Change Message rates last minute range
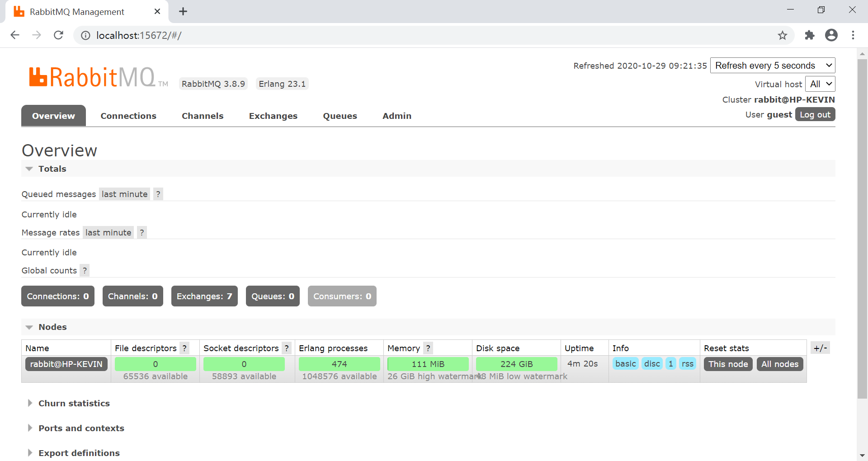Viewport: 868px width, 461px height. tap(108, 232)
